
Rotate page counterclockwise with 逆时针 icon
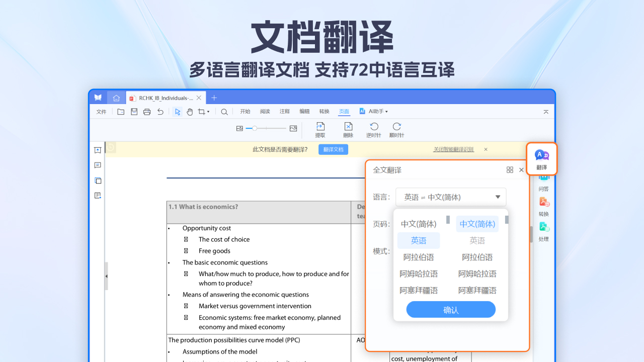tap(373, 129)
